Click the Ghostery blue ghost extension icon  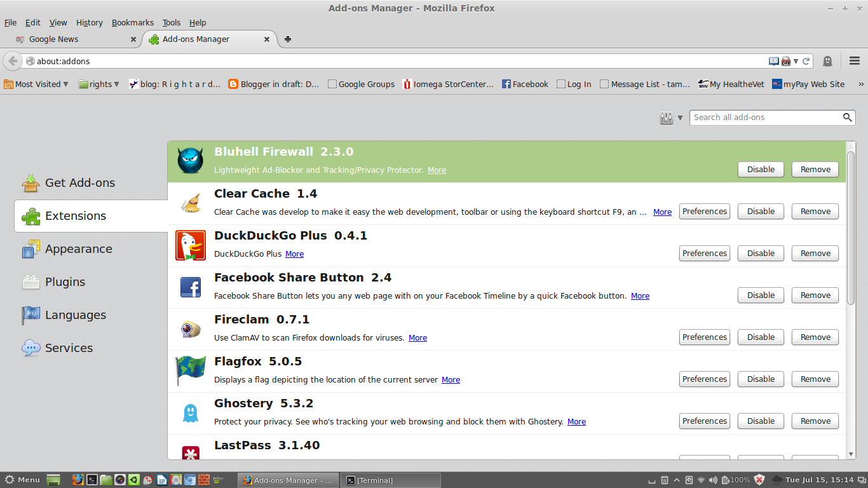pos(191,413)
